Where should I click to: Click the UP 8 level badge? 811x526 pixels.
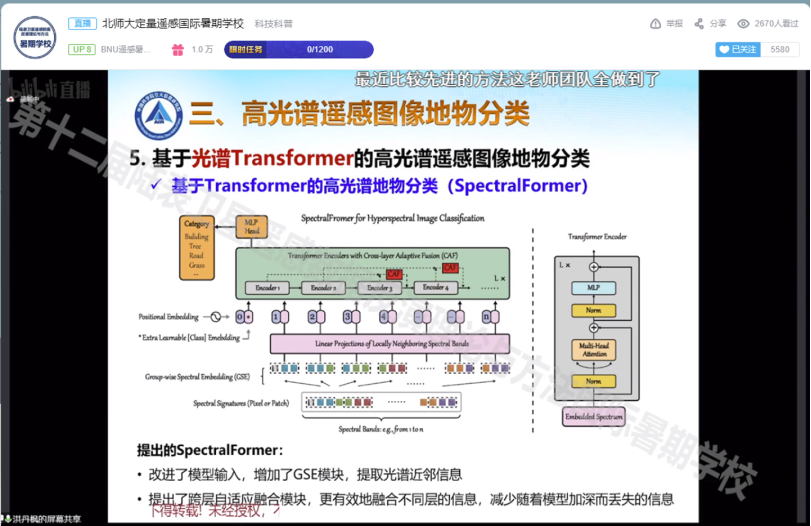coord(82,49)
